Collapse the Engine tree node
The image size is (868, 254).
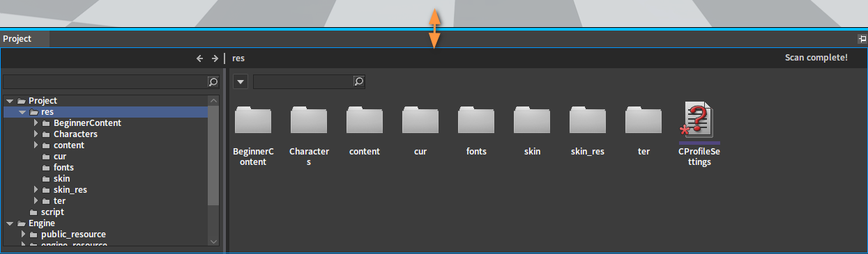(10, 223)
